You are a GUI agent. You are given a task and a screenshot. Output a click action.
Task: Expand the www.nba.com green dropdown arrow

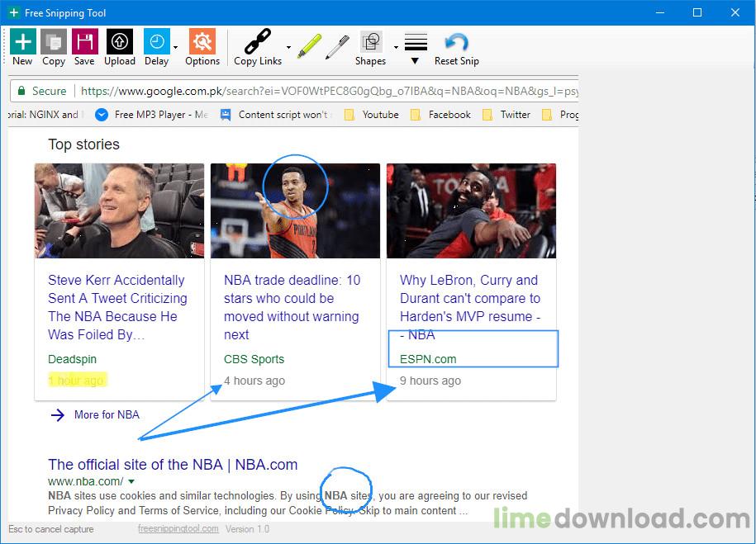pos(131,481)
